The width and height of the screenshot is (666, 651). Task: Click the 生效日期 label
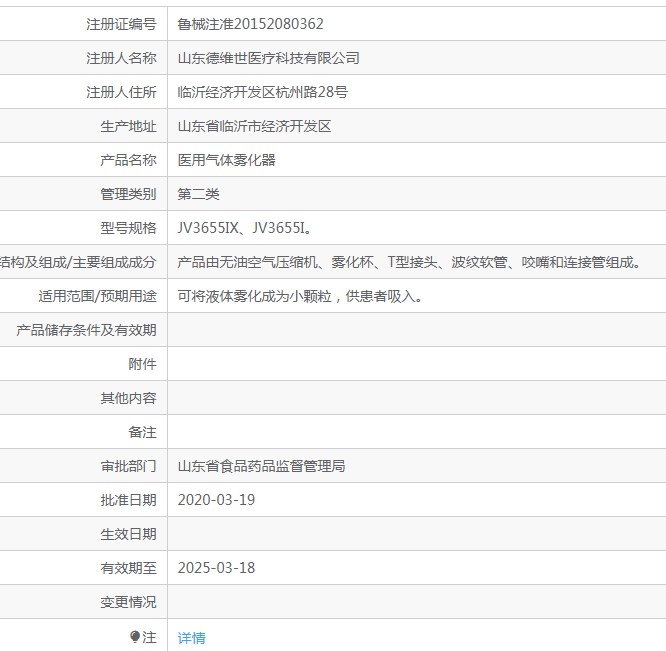(x=128, y=534)
